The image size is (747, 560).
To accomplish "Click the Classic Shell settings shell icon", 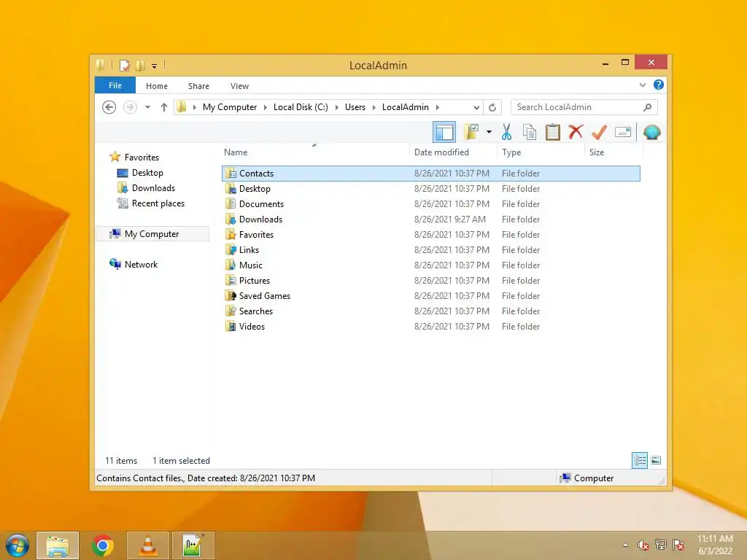I will [x=651, y=132].
